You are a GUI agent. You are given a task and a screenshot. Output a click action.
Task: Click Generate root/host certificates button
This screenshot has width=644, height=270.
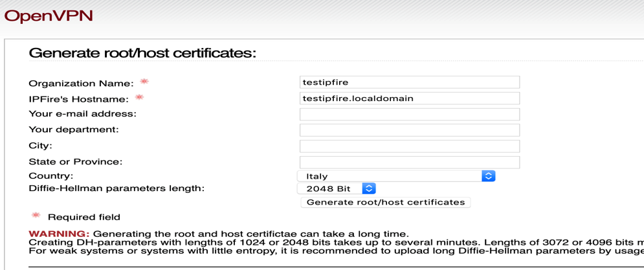[386, 202]
